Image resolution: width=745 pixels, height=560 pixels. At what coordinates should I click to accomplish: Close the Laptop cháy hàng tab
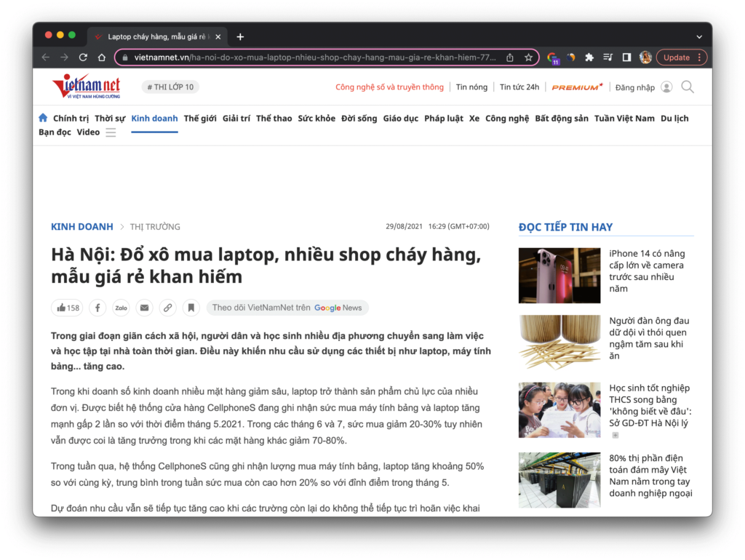click(218, 36)
